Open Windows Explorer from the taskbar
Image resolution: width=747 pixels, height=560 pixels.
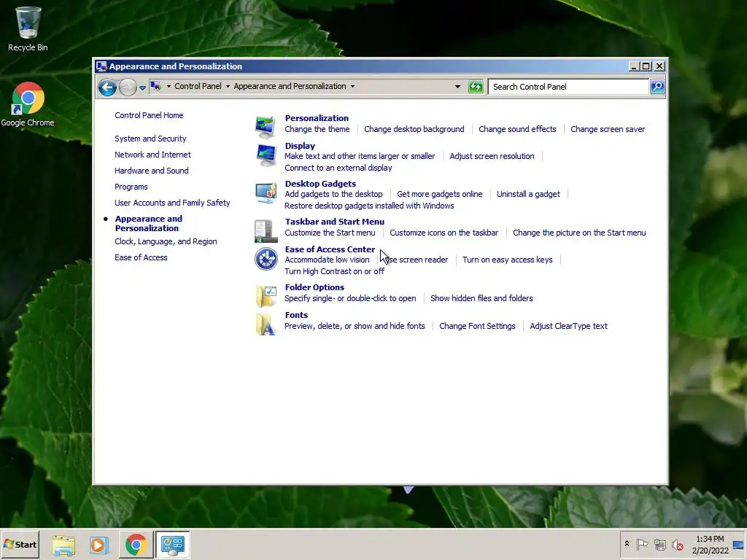64,545
